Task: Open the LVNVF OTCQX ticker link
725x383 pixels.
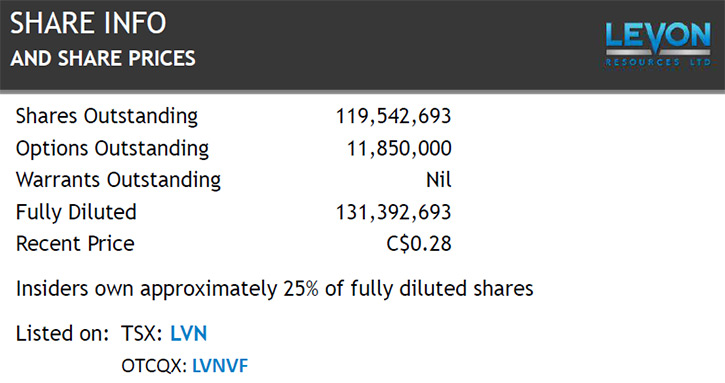Action: pos(220,366)
